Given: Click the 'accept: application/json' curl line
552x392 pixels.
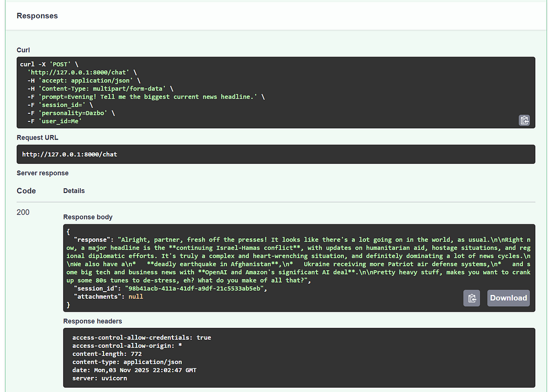Looking at the screenshot, I should click(84, 81).
